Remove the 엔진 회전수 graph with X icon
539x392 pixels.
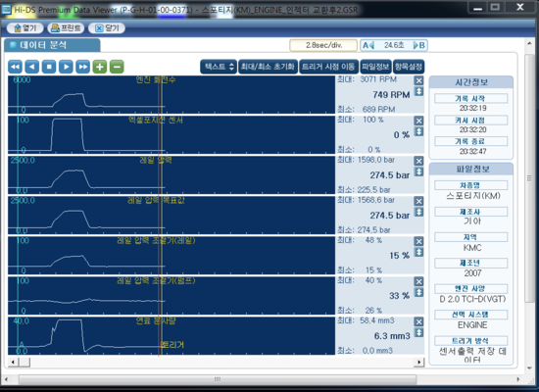[418, 80]
